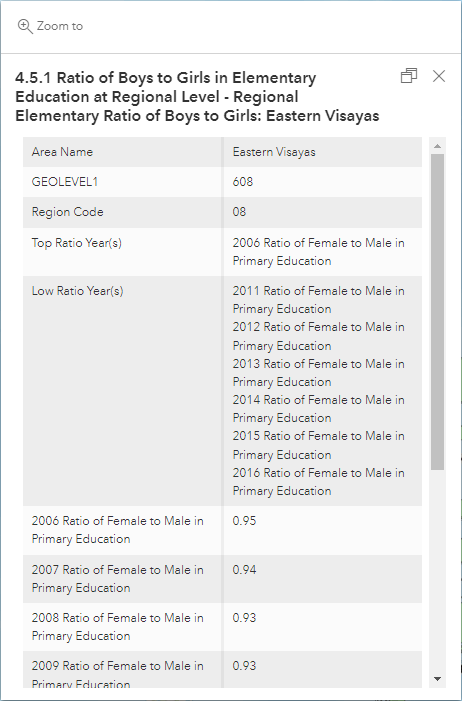Click the popup title heading text

[197, 97]
